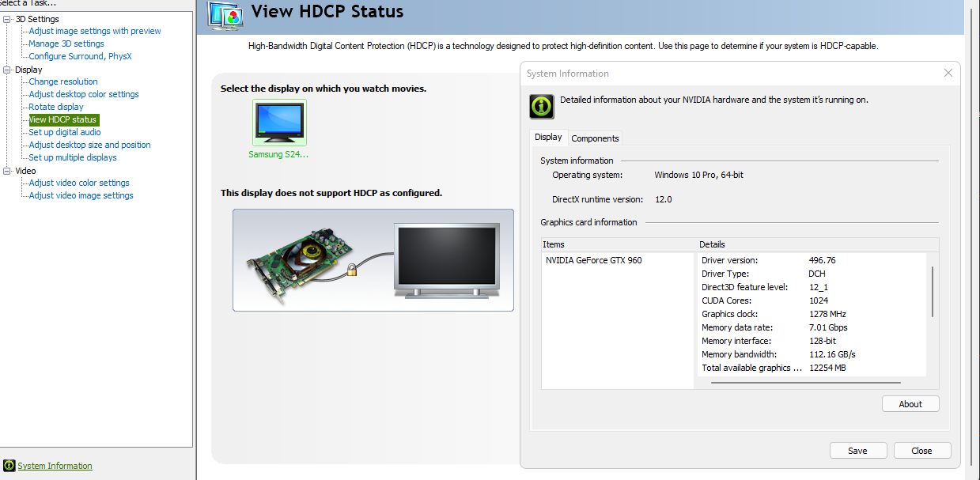Open Rotate display page
Screen dimensions: 980x480
pos(56,107)
